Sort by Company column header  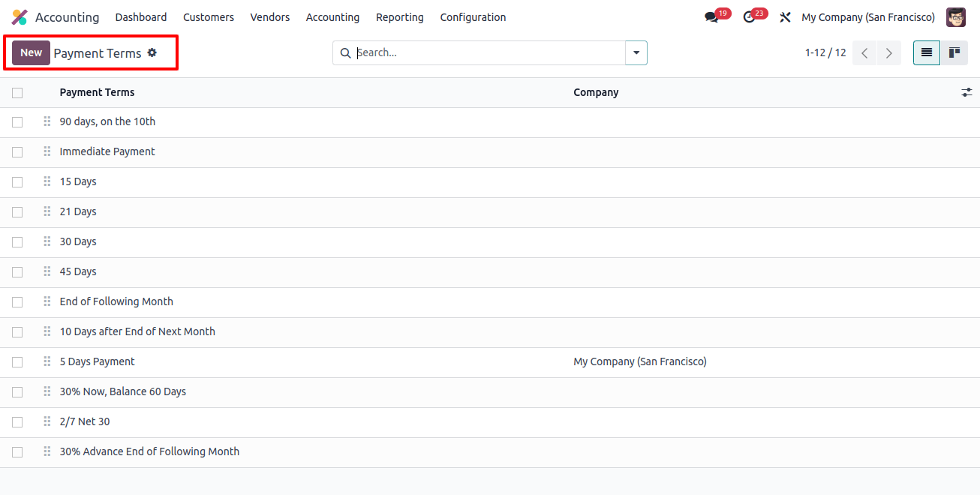click(596, 92)
